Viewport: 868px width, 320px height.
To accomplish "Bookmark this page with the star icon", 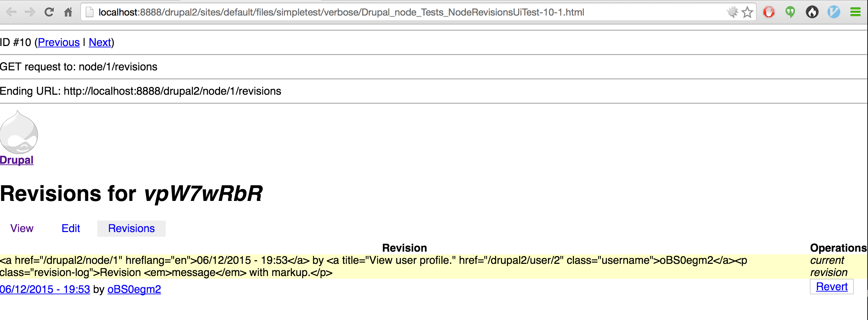I will click(747, 12).
